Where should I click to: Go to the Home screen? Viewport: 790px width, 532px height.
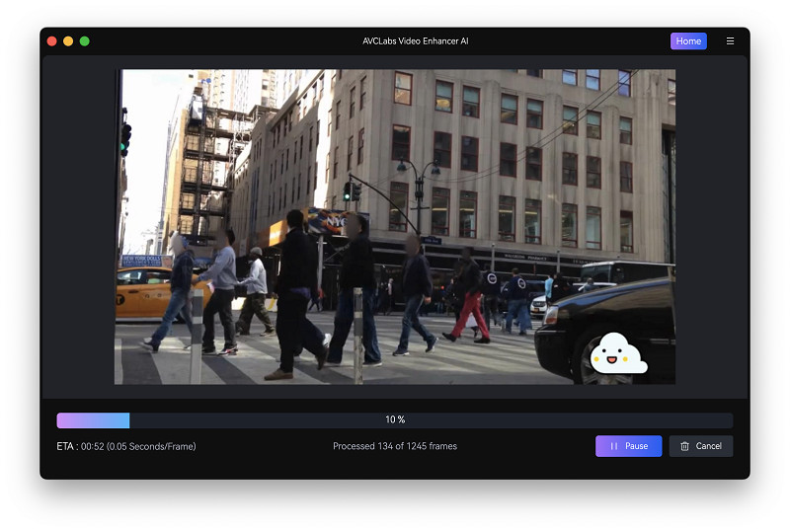pyautogui.click(x=688, y=41)
